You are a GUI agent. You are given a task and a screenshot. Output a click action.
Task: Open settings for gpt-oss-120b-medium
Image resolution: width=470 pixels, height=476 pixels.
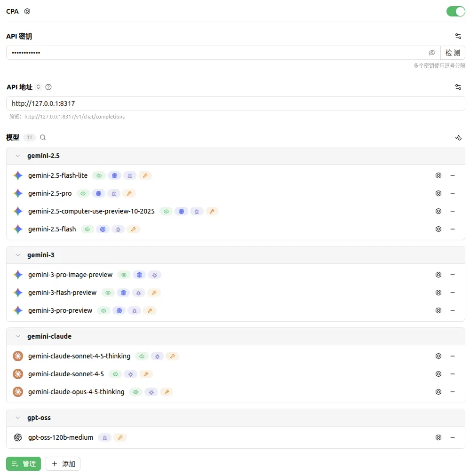438,437
